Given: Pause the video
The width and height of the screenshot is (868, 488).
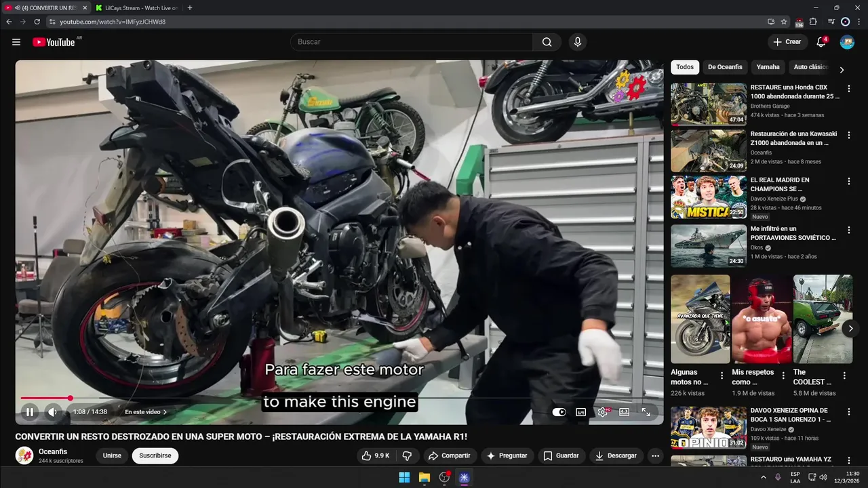Looking at the screenshot, I should pos(30,411).
